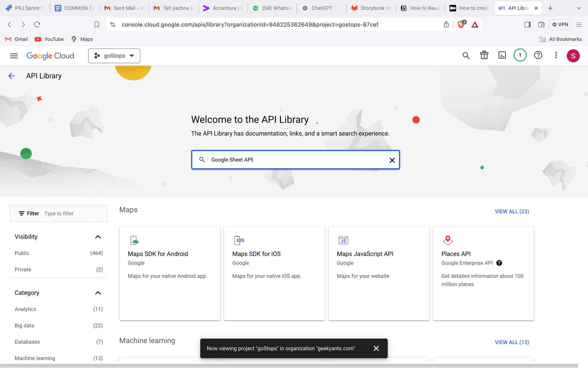Select the Public visibility filter
The width and height of the screenshot is (588, 368).
[22, 253]
